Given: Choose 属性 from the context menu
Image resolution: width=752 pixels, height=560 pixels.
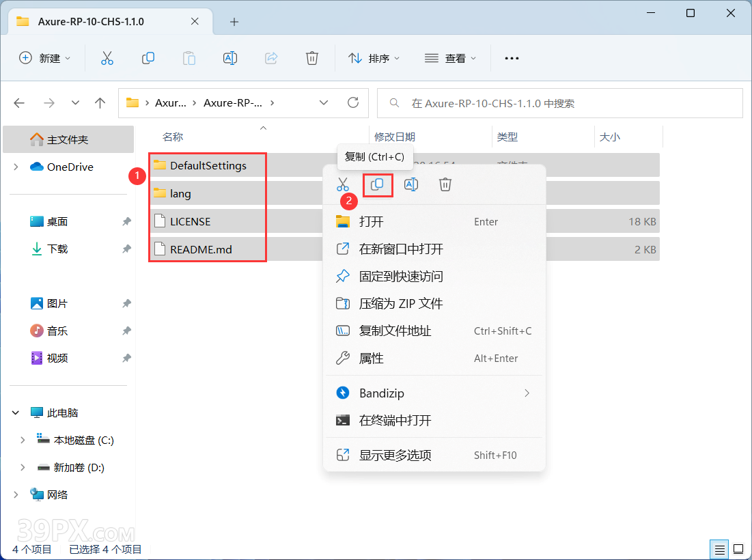Looking at the screenshot, I should [x=434, y=358].
